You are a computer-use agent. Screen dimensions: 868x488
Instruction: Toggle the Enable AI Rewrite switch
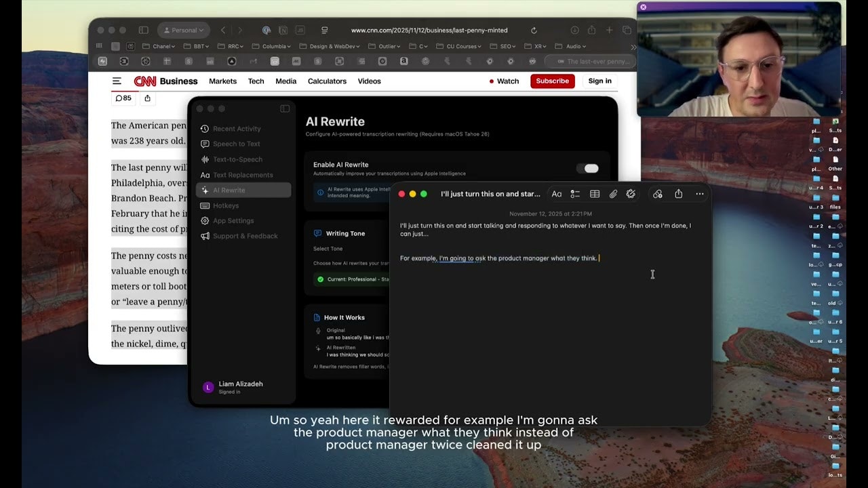point(587,168)
